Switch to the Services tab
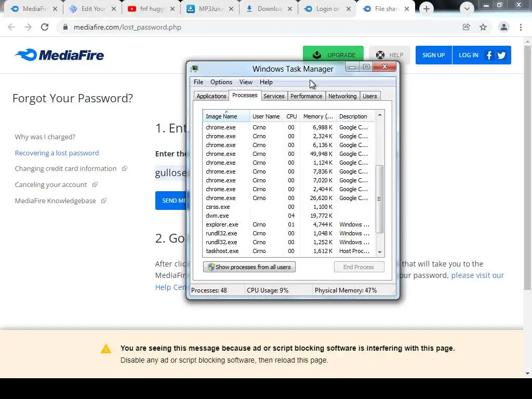Screen dimensions: 532x399 [274, 96]
